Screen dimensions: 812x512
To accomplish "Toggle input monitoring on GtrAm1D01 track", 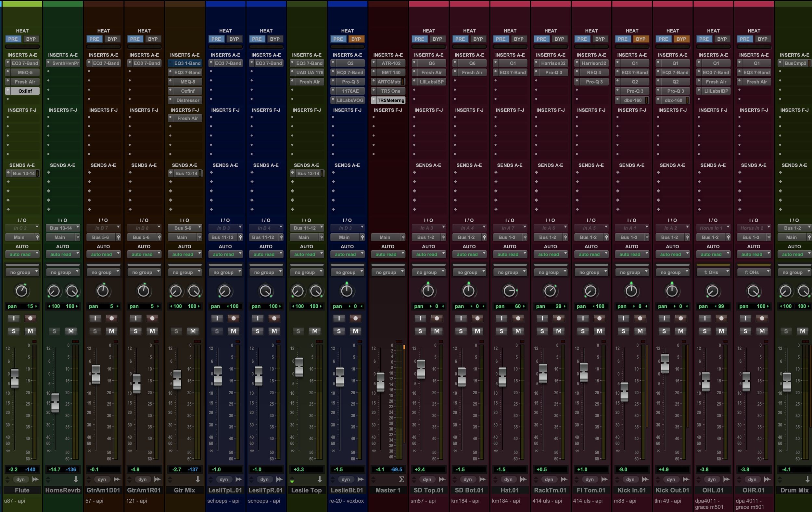I will [x=95, y=318].
